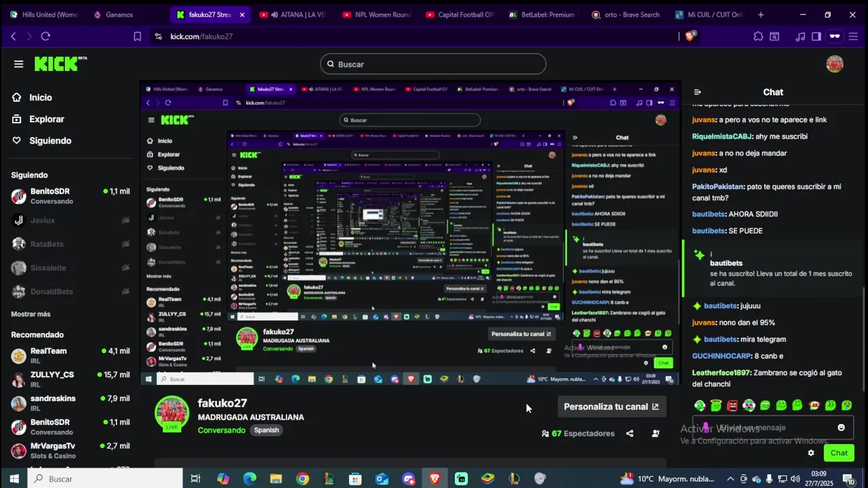Open the Kick hamburger menu
The height and width of the screenshot is (488, 868).
pyautogui.click(x=18, y=64)
